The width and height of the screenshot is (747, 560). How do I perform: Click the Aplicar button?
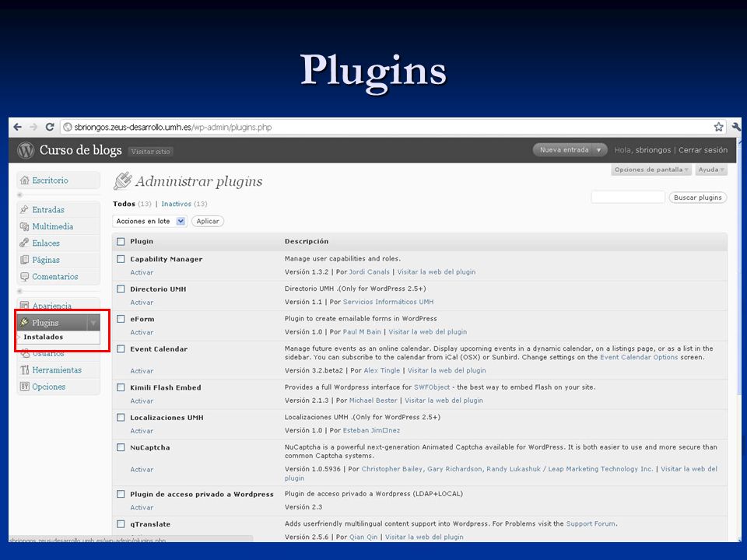tap(208, 221)
